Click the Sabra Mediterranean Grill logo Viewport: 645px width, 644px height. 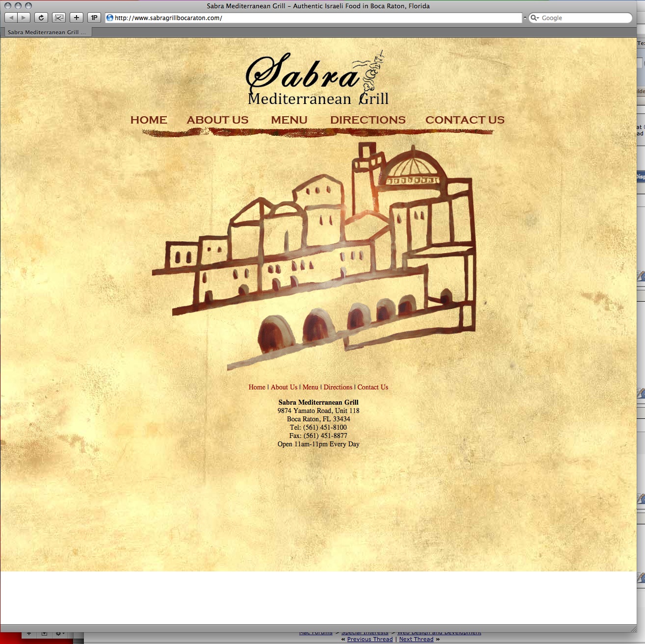317,78
